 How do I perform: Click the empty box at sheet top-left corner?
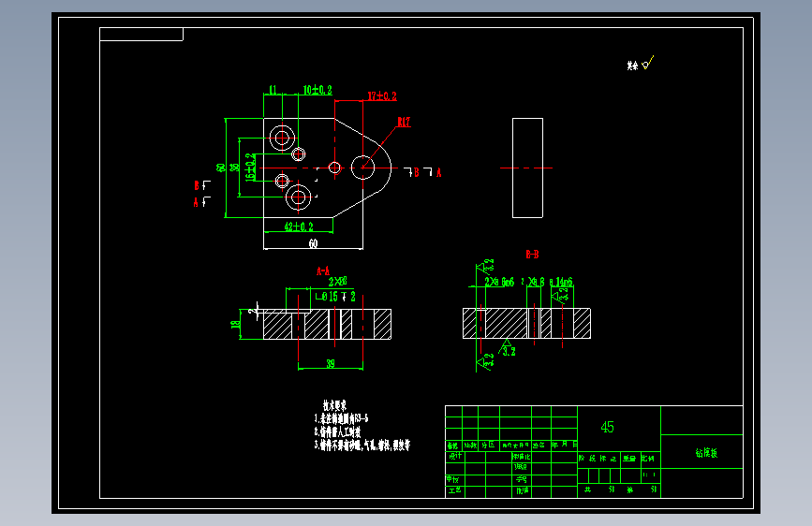click(141, 35)
